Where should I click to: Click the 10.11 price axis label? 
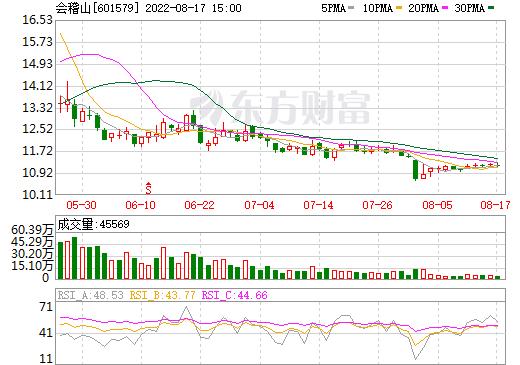point(37,195)
